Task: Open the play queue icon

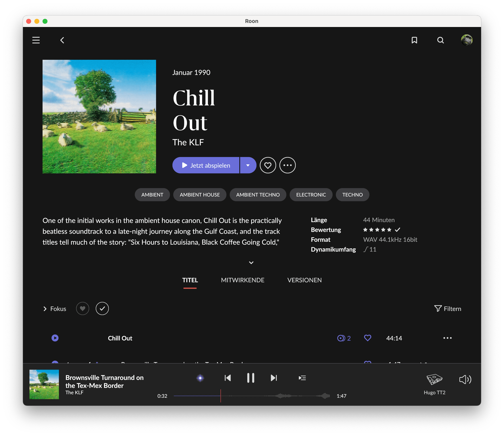Action: [302, 378]
